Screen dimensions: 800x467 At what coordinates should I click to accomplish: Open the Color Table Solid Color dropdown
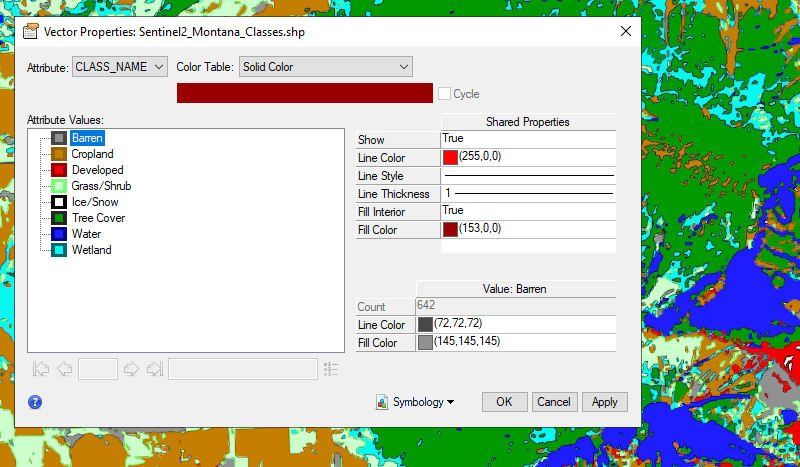pyautogui.click(x=324, y=67)
